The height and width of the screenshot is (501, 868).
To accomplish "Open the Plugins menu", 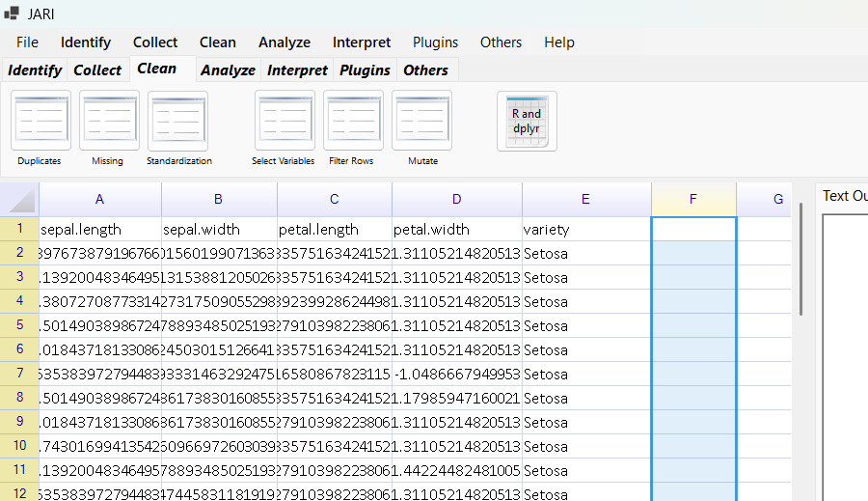I will click(435, 42).
